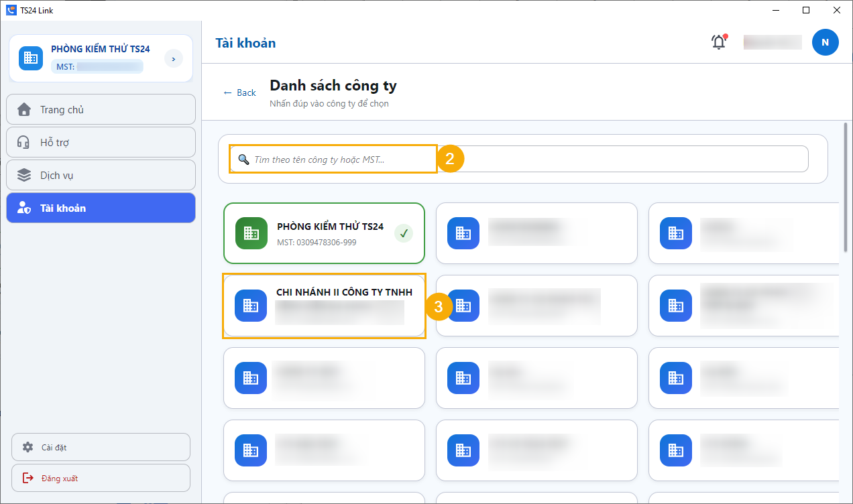Select Tài khoản menu item

[101, 208]
